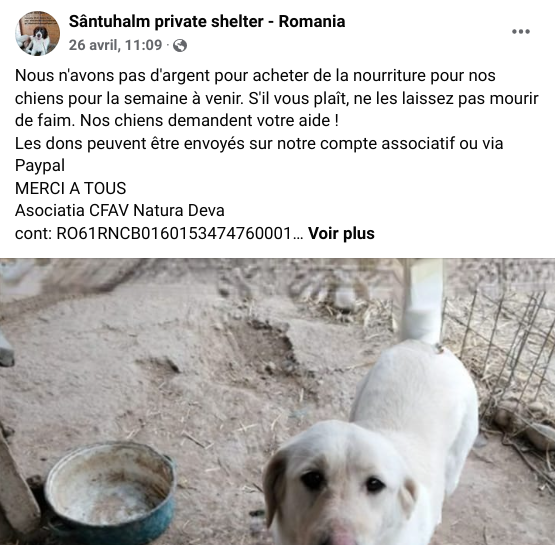
Task: Visit the Sântuhalm private shelter page
Action: point(207,22)
